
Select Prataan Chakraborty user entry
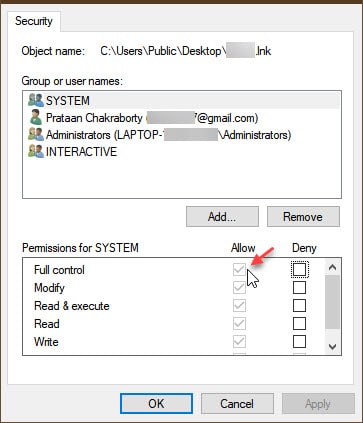click(x=182, y=118)
